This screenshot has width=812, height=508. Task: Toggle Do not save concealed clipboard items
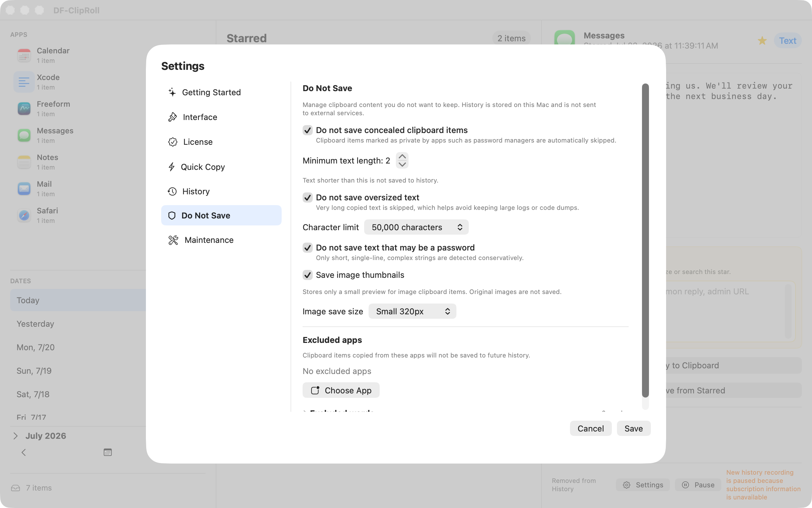tap(307, 130)
